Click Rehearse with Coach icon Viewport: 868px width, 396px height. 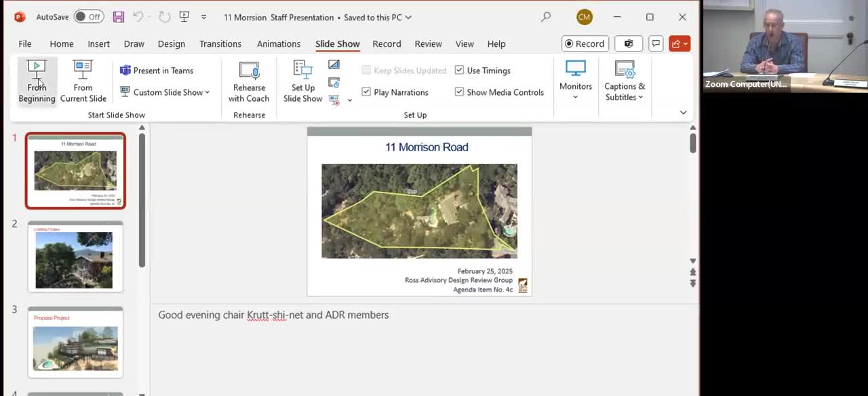249,81
